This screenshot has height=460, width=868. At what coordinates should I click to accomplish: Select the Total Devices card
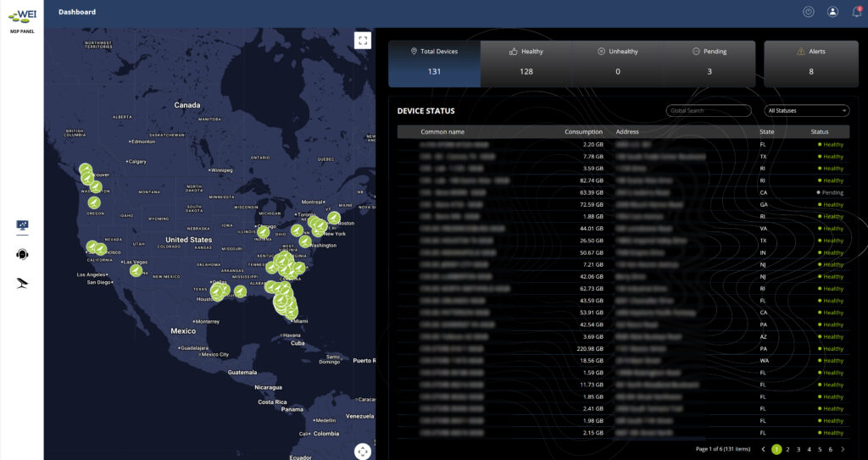click(x=435, y=64)
